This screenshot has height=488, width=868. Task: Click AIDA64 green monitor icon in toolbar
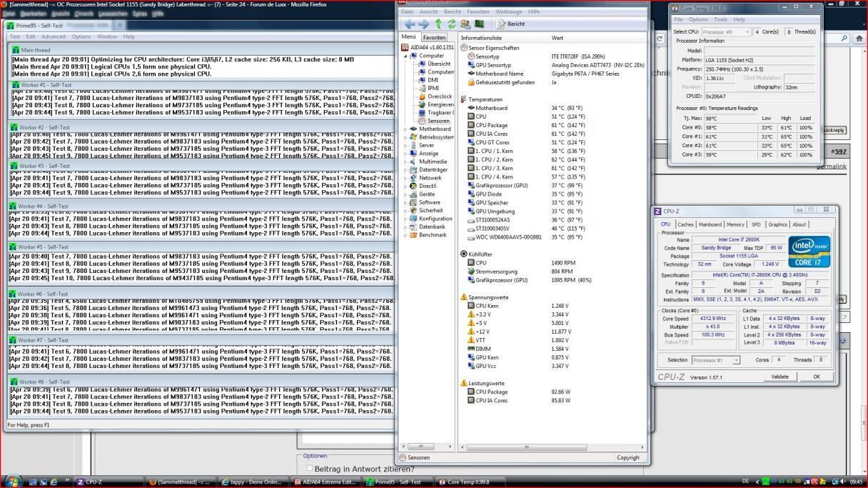pos(479,24)
